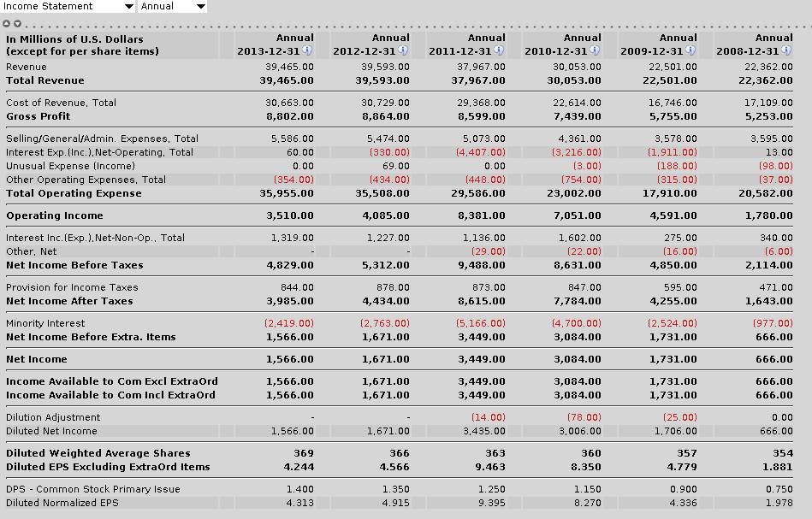This screenshot has width=812, height=519.
Task: Click the Dilution Adjustment row label
Action: click(x=53, y=417)
